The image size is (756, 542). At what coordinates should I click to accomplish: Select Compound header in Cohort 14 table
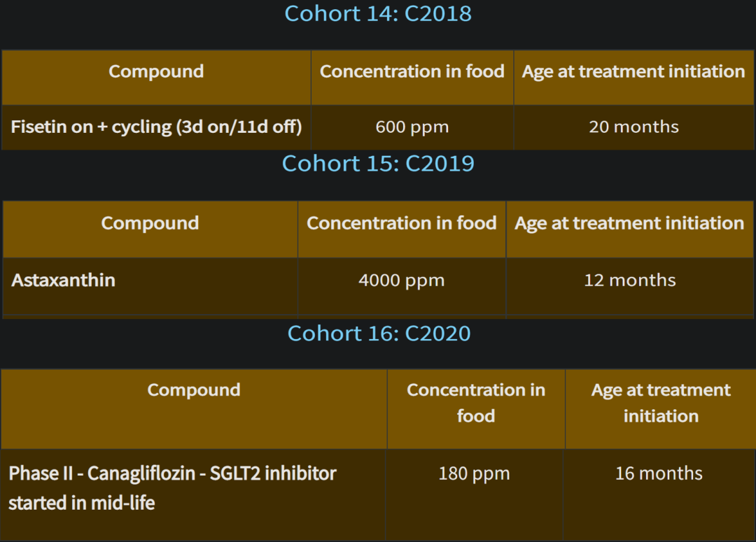(x=156, y=78)
